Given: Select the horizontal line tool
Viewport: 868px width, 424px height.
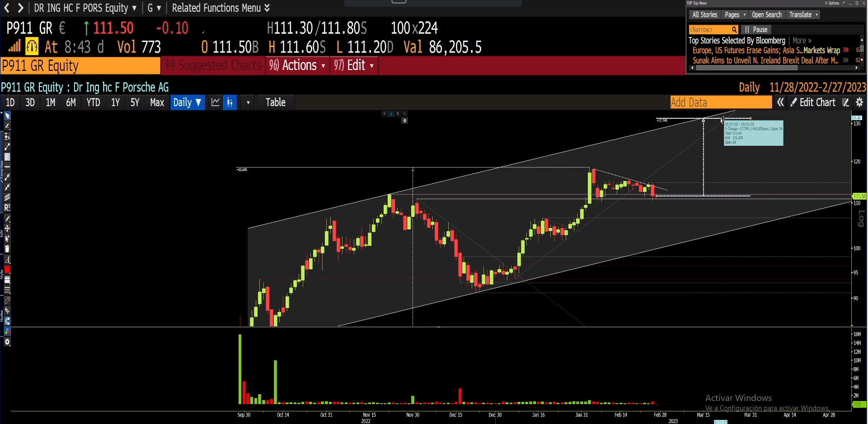Looking at the screenshot, I should click(7, 167).
